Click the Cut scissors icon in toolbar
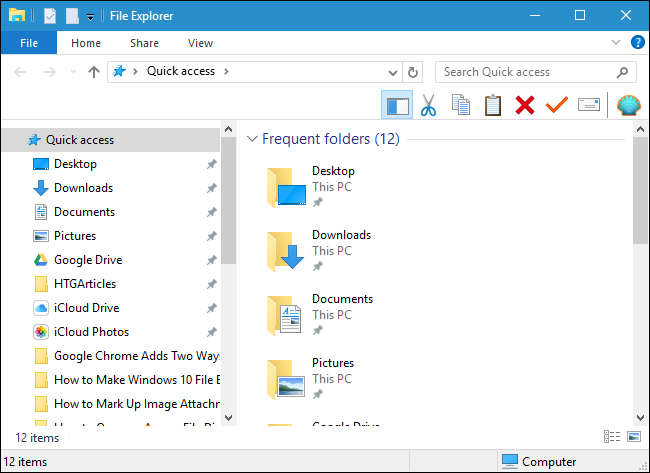The height and width of the screenshot is (473, 650). 429,105
